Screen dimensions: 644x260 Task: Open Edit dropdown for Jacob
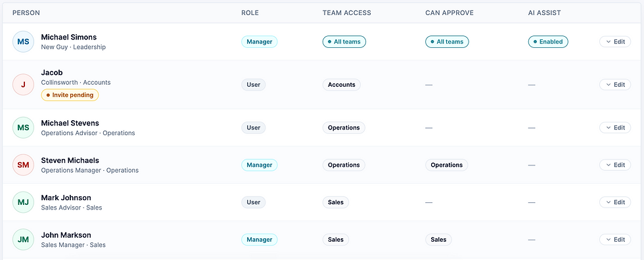pos(615,85)
